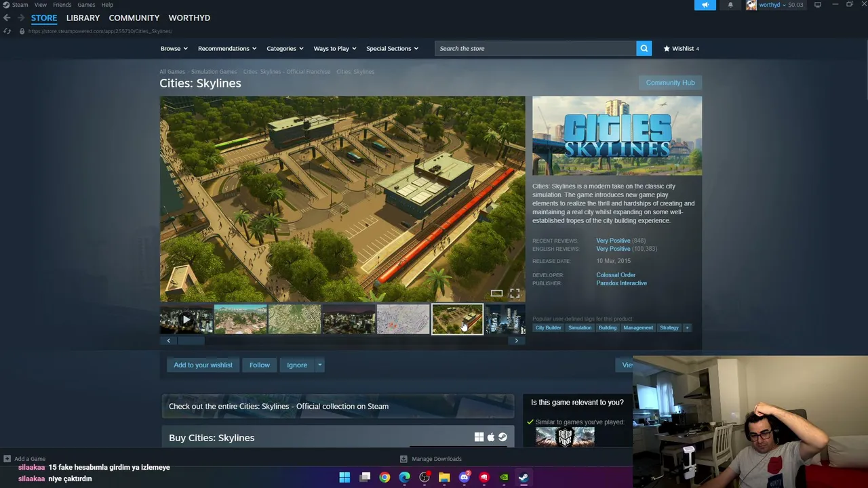Open the Colossal Order developer link

point(616,275)
